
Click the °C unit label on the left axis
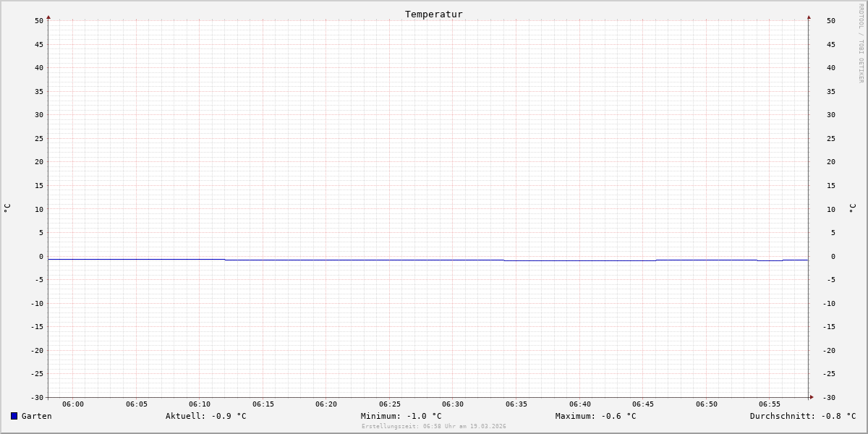(7, 208)
